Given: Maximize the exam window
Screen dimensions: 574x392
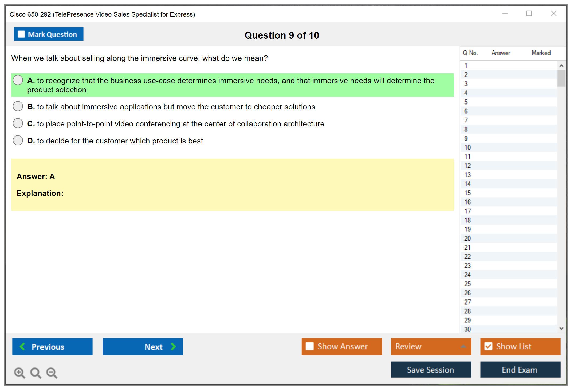Looking at the screenshot, I should point(529,14).
